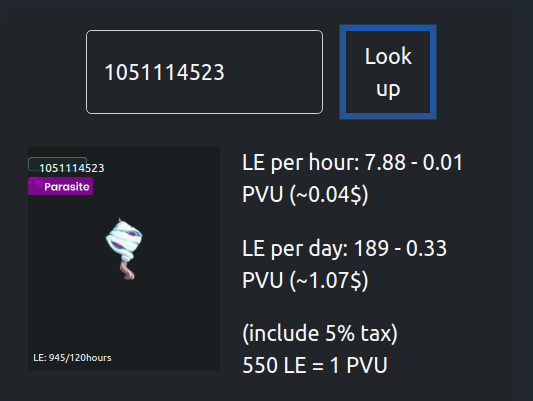Screen dimensions: 533x401
Task: Click the include 5% tax note
Action: pos(320,333)
